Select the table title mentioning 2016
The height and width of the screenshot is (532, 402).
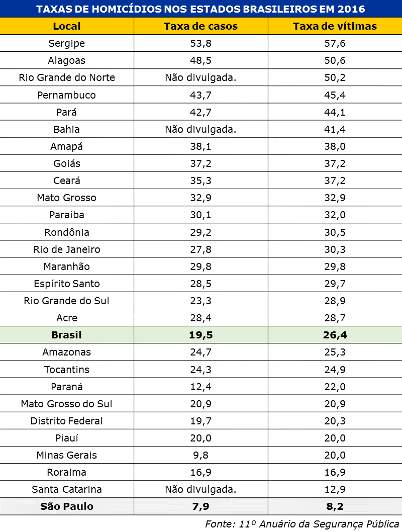200,9
